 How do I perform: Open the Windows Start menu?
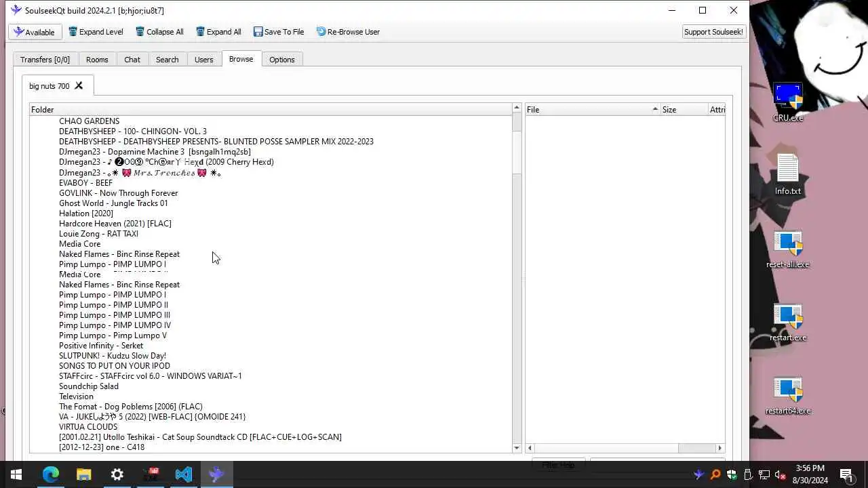click(x=16, y=474)
